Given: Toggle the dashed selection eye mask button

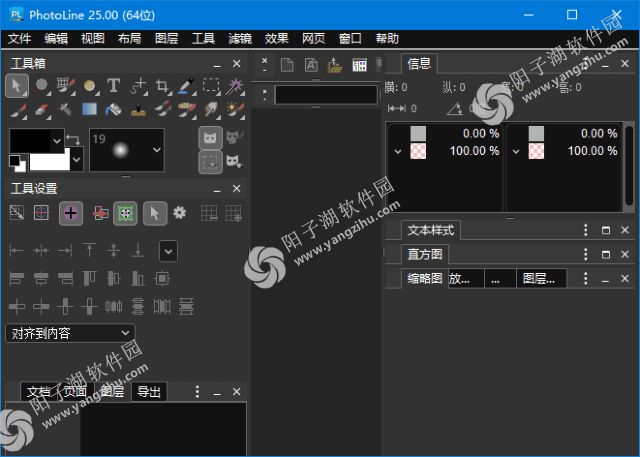Looking at the screenshot, I should click(x=211, y=162).
